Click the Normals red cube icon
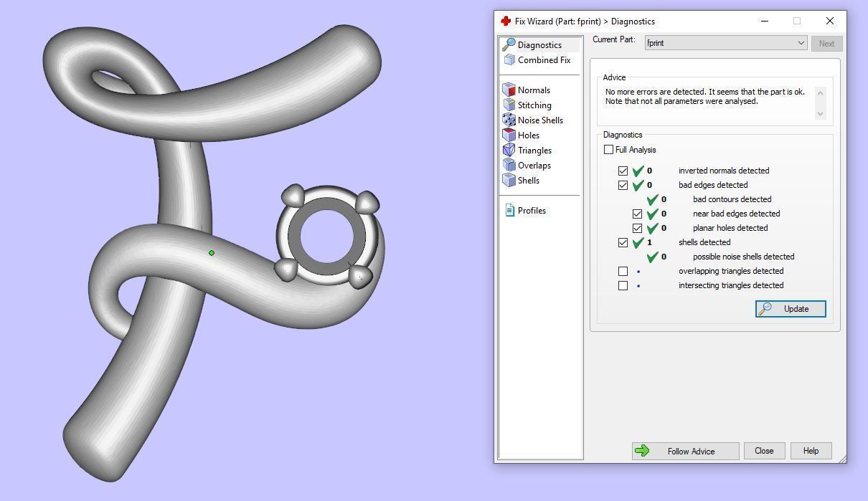 coord(509,90)
